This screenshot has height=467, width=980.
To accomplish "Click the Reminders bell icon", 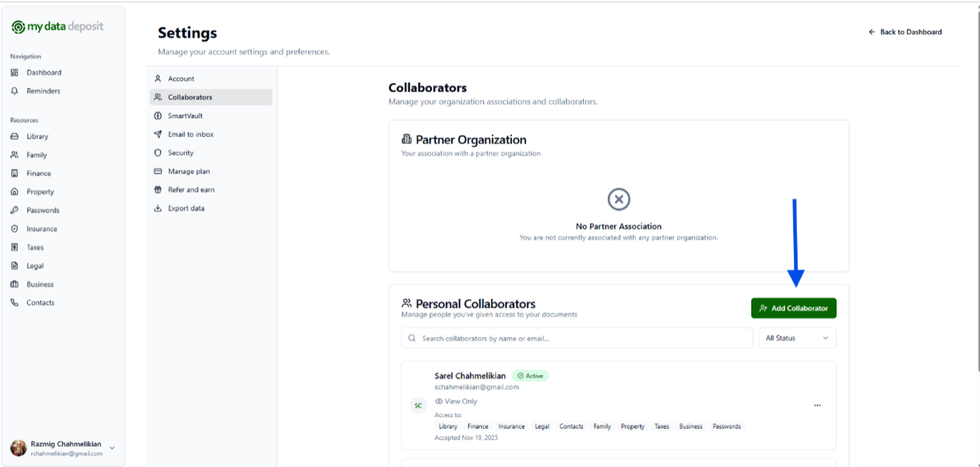I will point(15,91).
